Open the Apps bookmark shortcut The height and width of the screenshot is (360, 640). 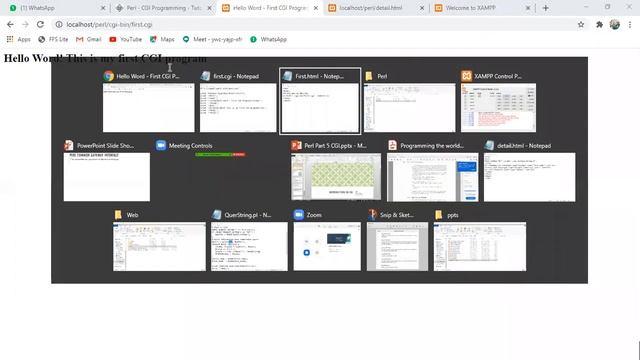(x=18, y=39)
